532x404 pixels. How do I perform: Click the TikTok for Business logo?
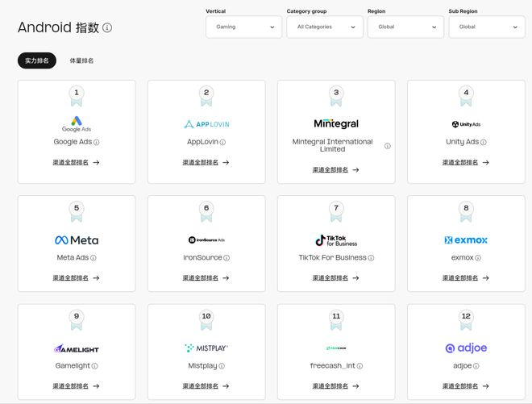click(x=336, y=240)
